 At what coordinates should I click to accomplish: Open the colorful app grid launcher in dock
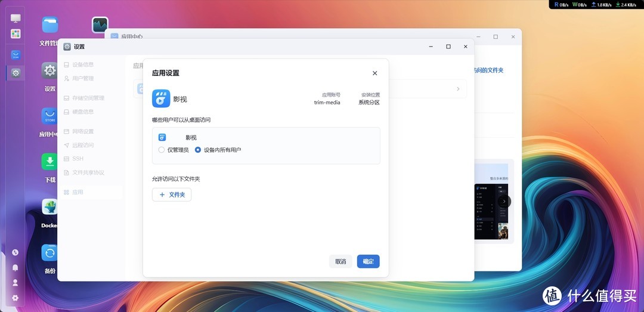16,34
